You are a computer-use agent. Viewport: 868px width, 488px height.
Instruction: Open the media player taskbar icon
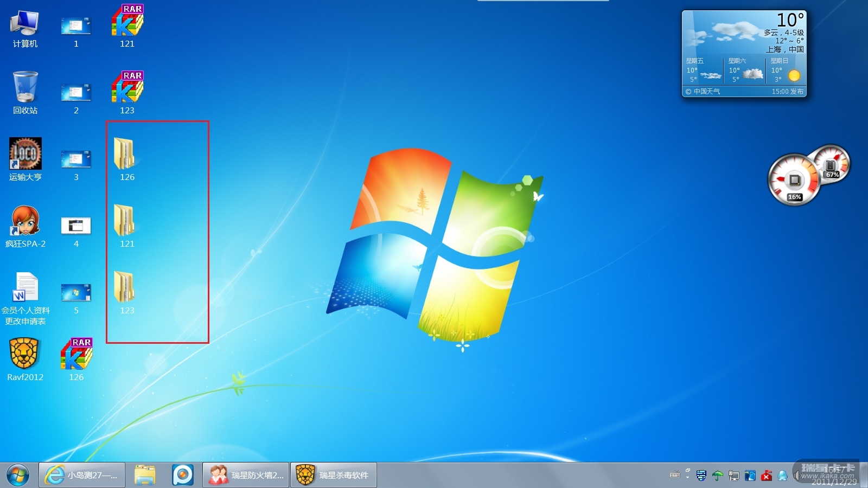coord(183,475)
